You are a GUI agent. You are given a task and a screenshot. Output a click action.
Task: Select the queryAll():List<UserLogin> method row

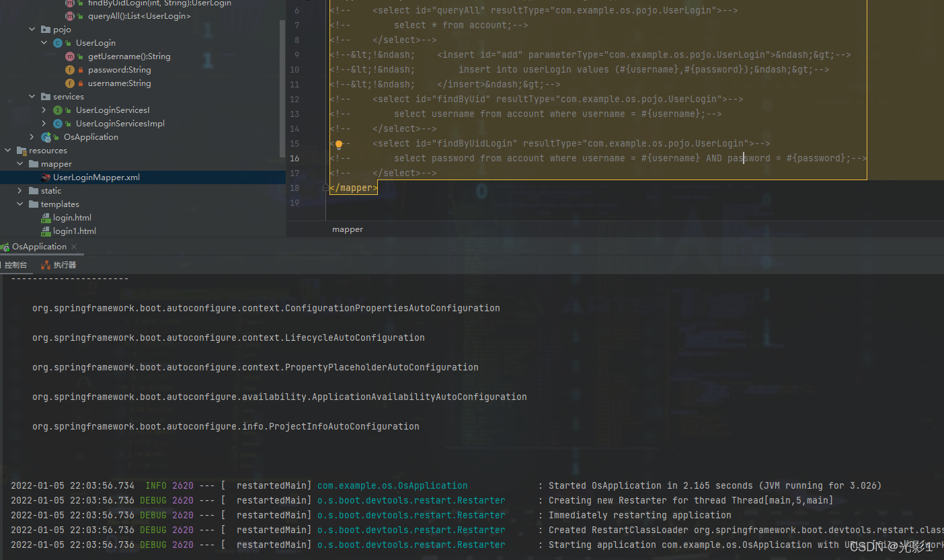[139, 15]
